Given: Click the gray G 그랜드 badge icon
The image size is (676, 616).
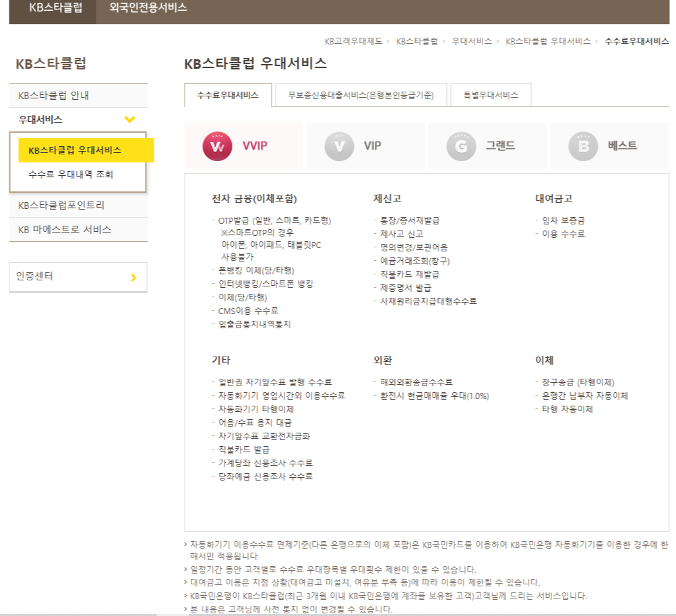Looking at the screenshot, I should tap(461, 146).
